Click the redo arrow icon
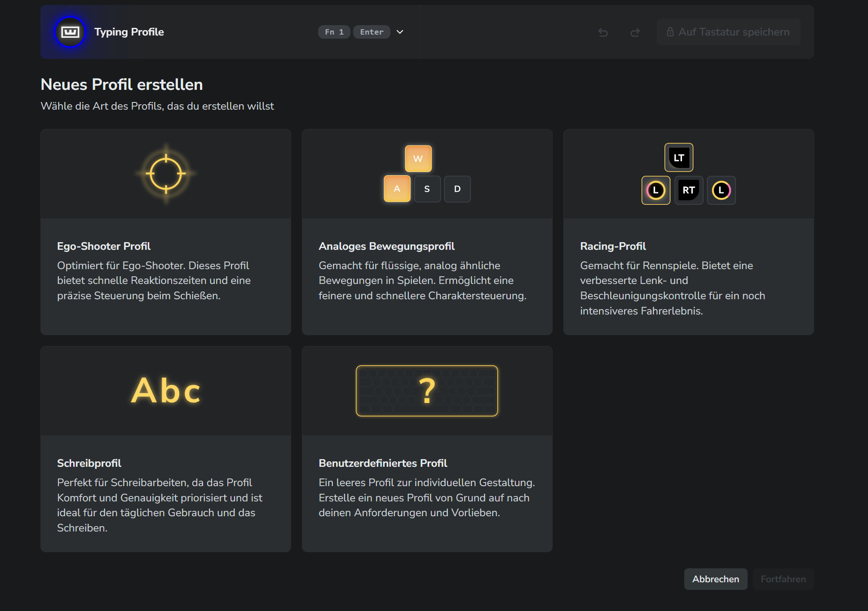 635,32
